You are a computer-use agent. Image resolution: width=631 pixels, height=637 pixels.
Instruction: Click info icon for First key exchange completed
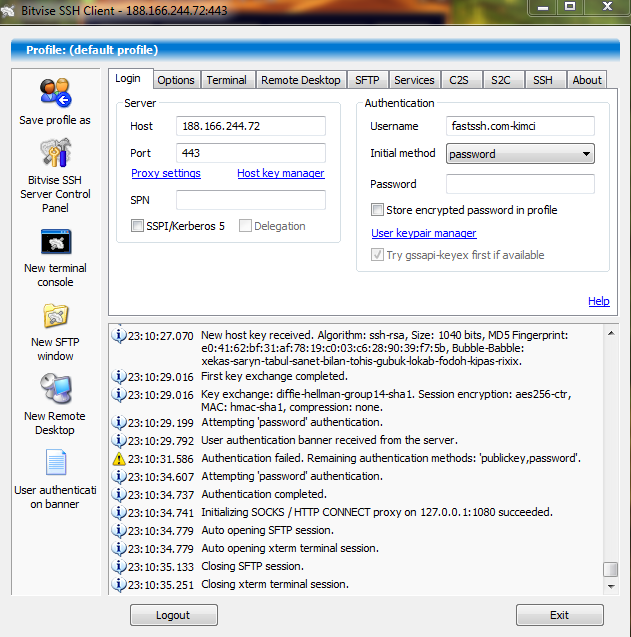[119, 377]
